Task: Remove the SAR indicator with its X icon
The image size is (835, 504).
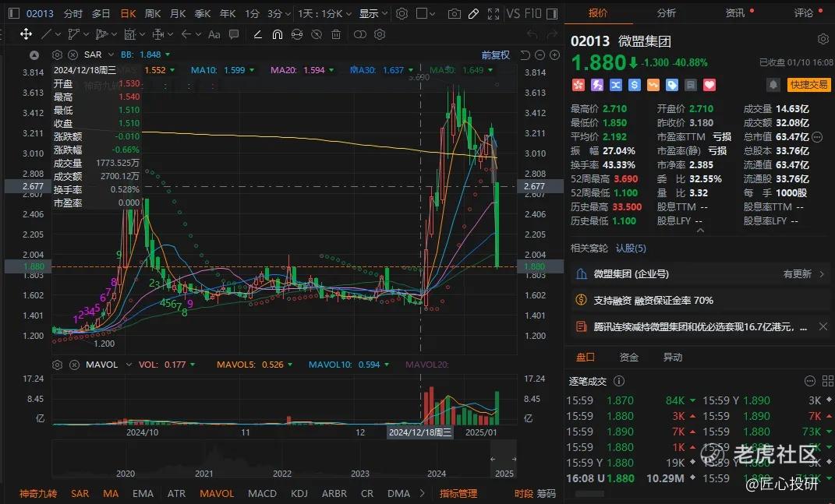Action: pyautogui.click(x=73, y=55)
